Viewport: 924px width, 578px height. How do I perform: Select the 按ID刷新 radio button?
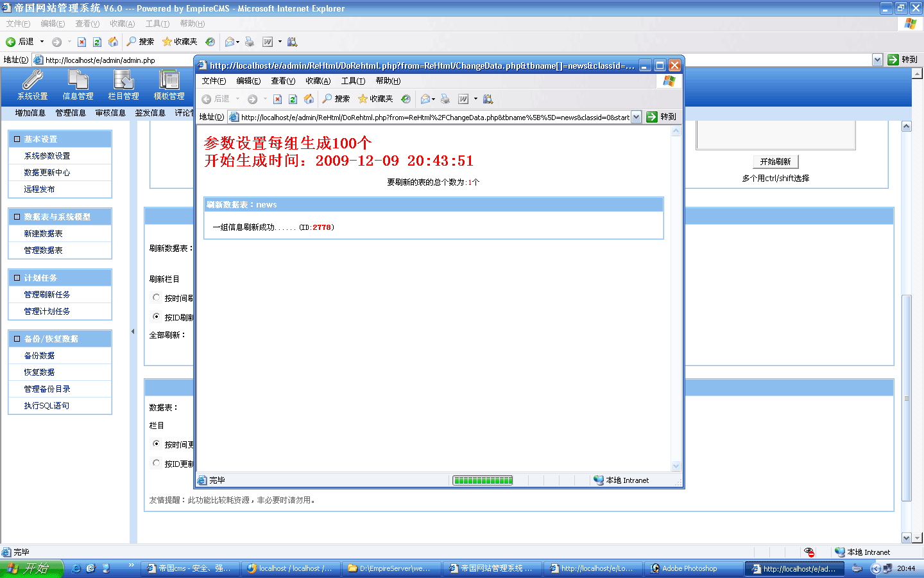tap(157, 317)
